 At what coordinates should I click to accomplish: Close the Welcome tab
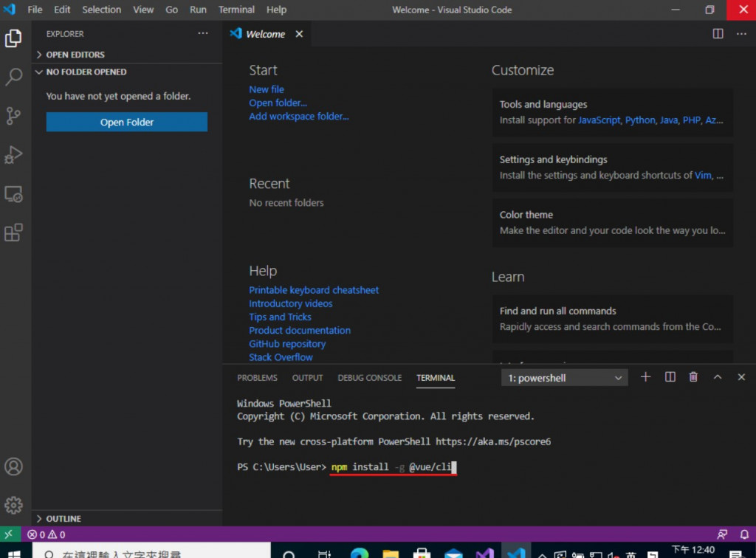pos(300,34)
